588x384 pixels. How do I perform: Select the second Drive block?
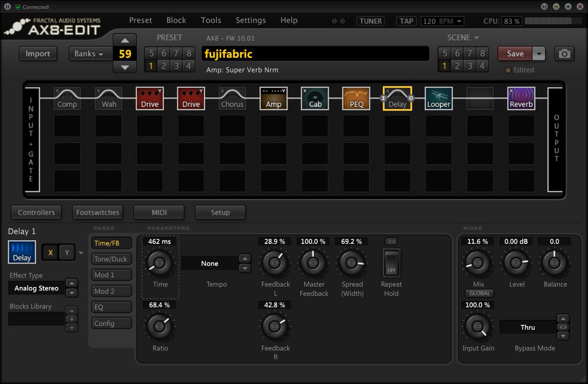pyautogui.click(x=191, y=98)
